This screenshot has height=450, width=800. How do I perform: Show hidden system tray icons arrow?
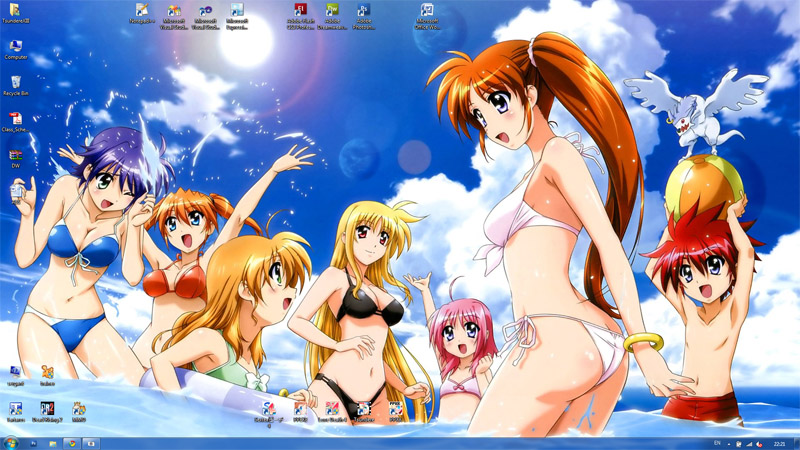[729, 444]
